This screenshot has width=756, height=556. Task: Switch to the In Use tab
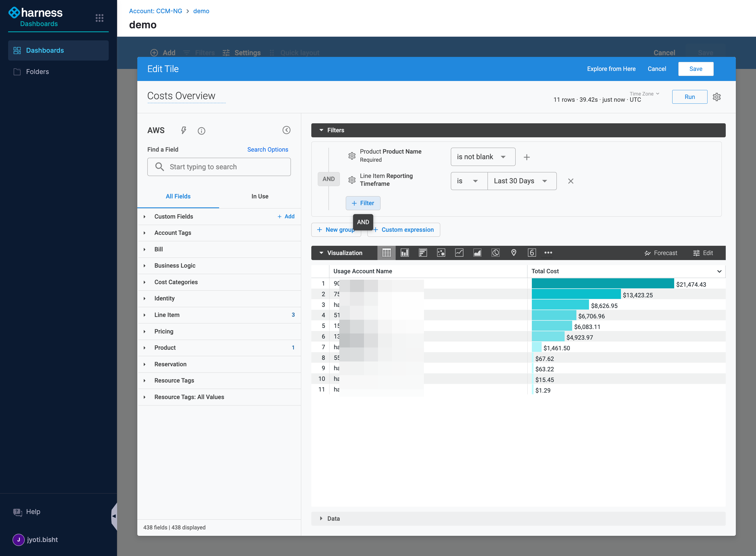pos(260,196)
